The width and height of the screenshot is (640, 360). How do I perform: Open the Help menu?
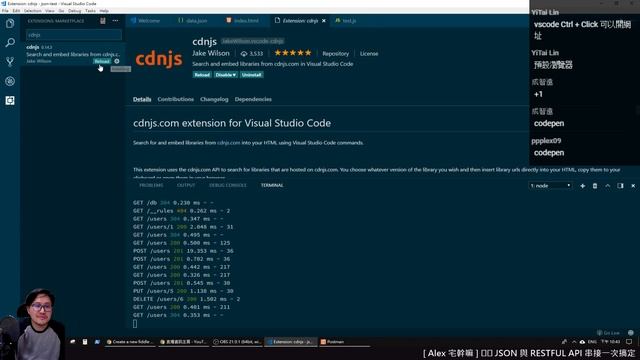[x=104, y=11]
